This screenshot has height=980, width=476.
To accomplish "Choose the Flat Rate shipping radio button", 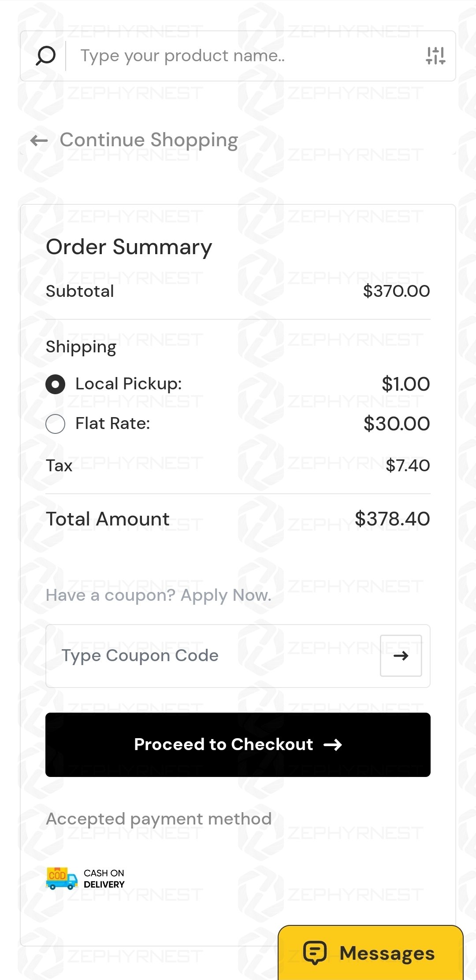I will [x=56, y=424].
